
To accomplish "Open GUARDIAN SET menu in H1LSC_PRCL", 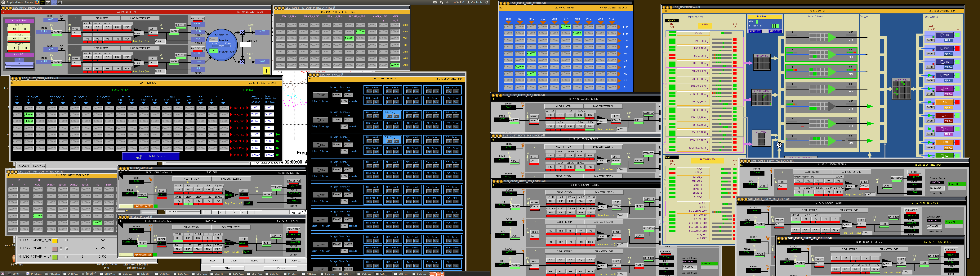I will (x=143, y=255).
